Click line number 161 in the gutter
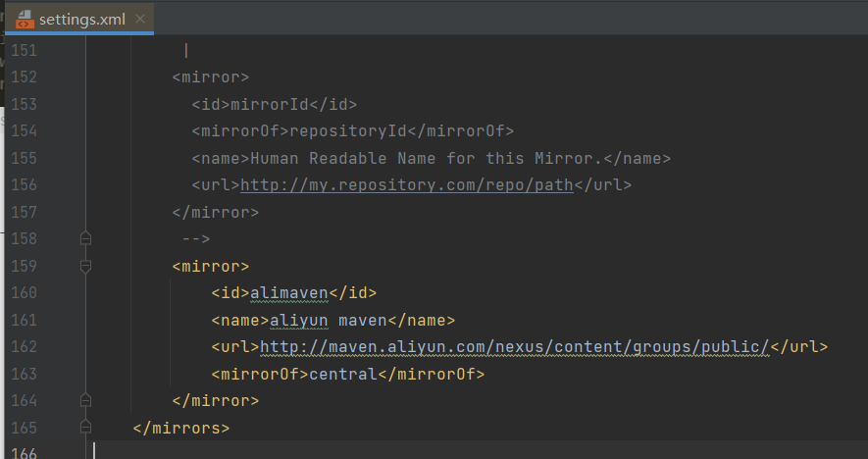The width and height of the screenshot is (868, 459). [24, 320]
